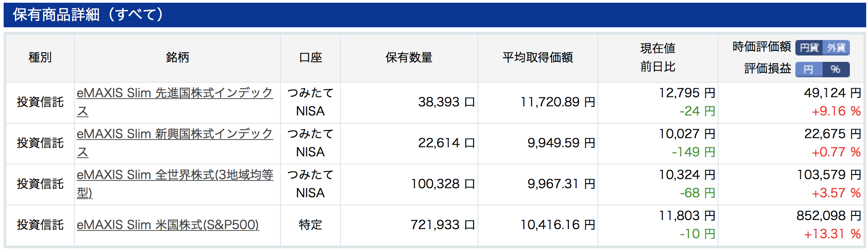Open eMAXIS Slim 先進国株式インデックス link

coord(175,102)
